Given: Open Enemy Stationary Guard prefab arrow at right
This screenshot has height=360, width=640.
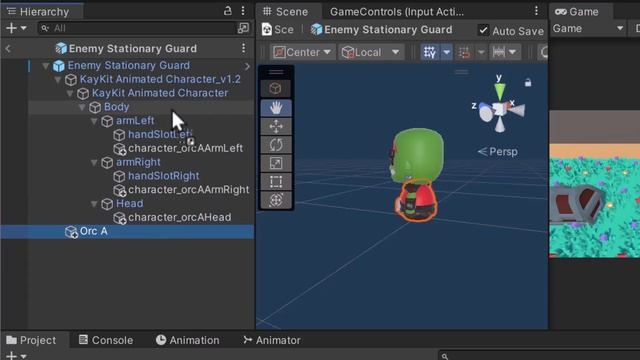Looking at the screenshot, I should click(x=247, y=66).
